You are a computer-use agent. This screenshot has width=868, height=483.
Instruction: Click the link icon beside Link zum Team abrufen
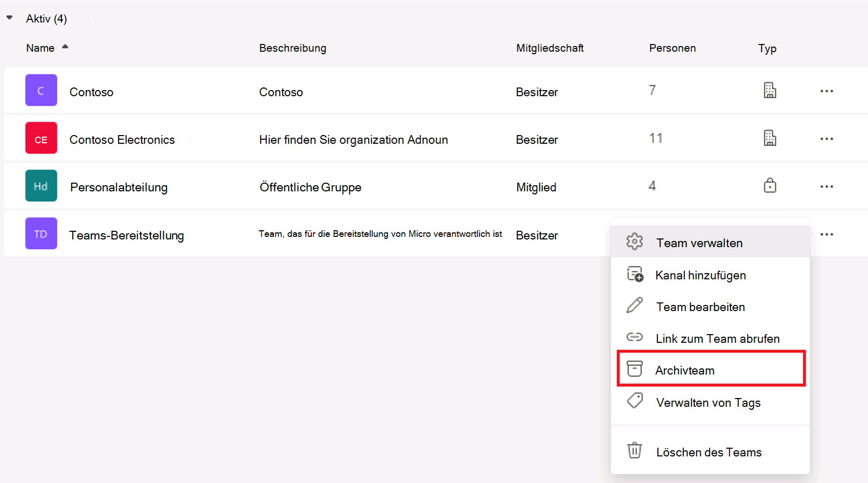(634, 337)
